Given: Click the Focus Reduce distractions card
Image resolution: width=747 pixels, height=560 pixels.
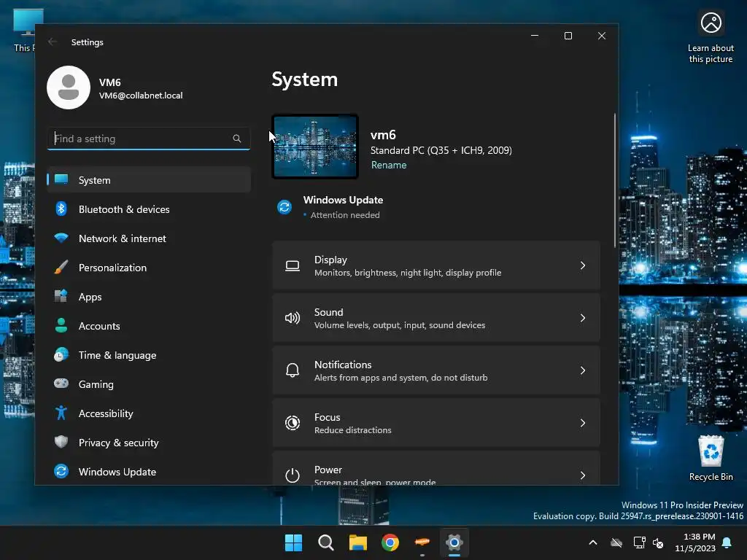Looking at the screenshot, I should click(436, 422).
